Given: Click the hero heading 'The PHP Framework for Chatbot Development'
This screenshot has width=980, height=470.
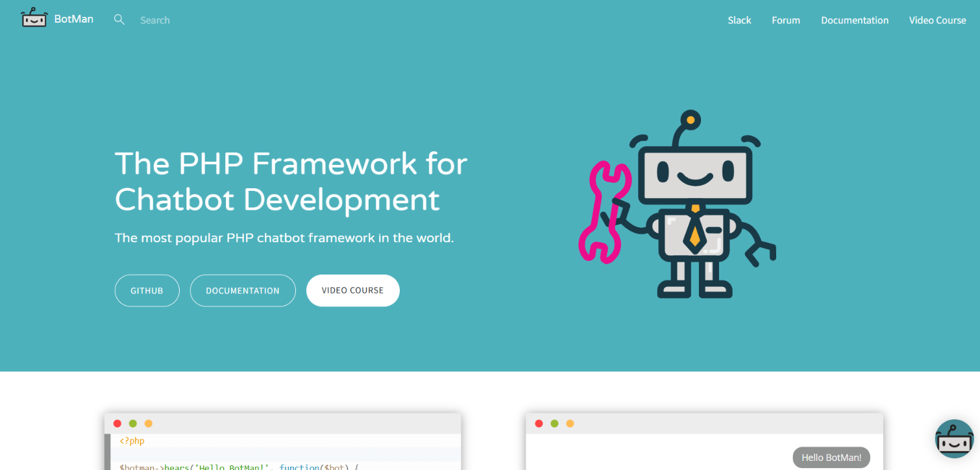Looking at the screenshot, I should click(291, 182).
